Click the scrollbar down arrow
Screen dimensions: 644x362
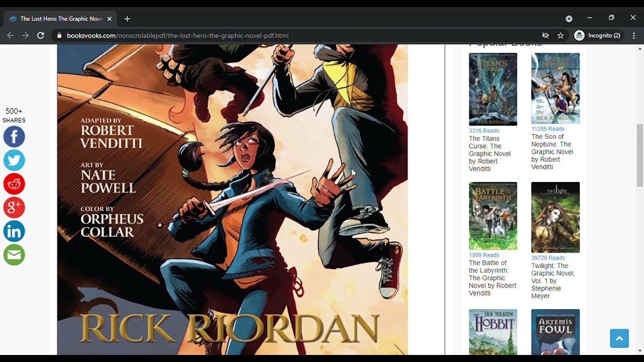click(639, 351)
